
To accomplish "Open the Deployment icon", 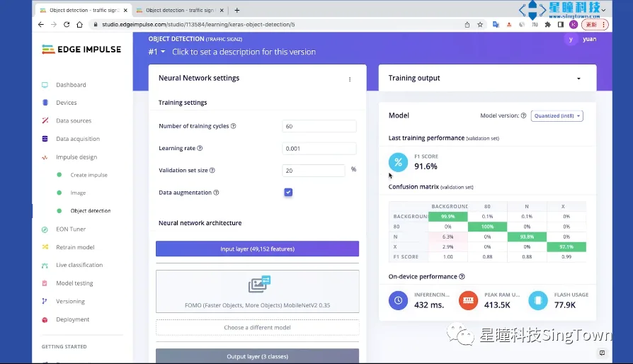I will [45, 319].
